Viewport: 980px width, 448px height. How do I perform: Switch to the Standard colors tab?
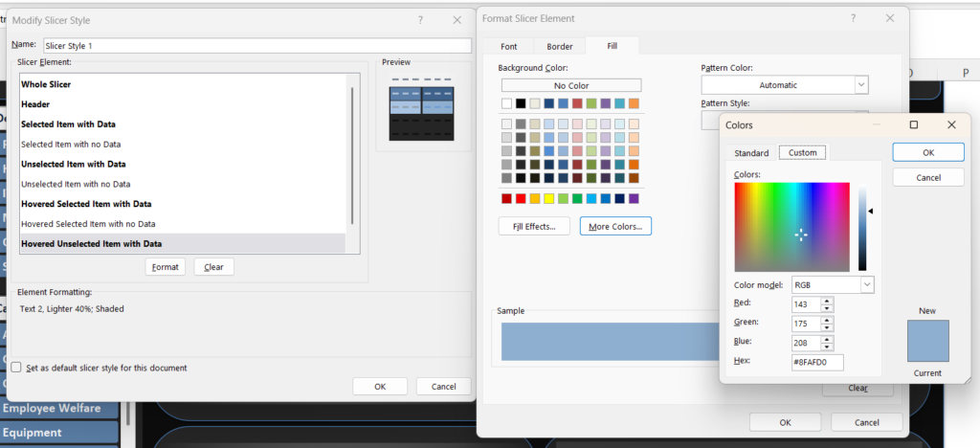pyautogui.click(x=751, y=153)
